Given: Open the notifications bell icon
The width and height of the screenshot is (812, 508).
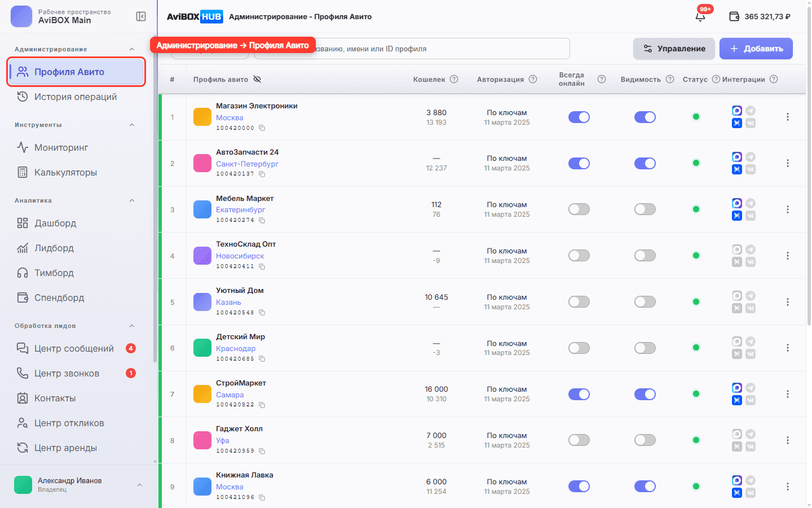Looking at the screenshot, I should 700,17.
